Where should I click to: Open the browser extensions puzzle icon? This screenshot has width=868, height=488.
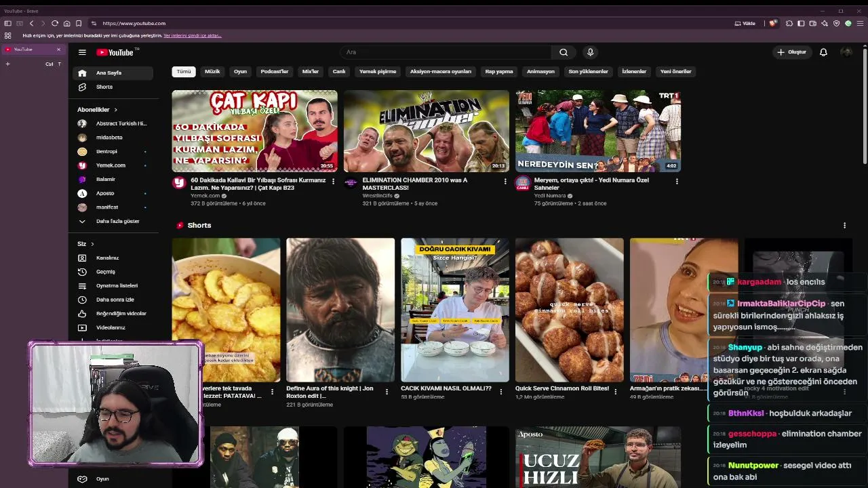click(789, 23)
